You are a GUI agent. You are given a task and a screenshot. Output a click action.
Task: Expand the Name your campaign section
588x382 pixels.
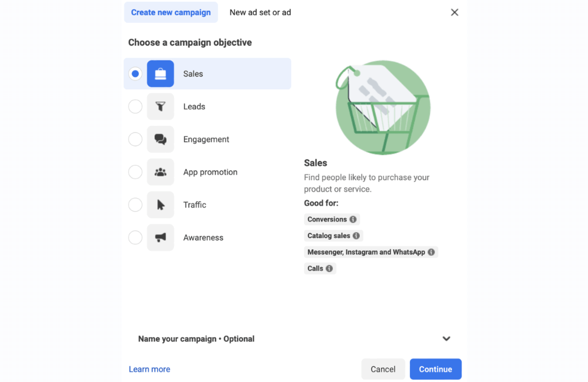[446, 339]
